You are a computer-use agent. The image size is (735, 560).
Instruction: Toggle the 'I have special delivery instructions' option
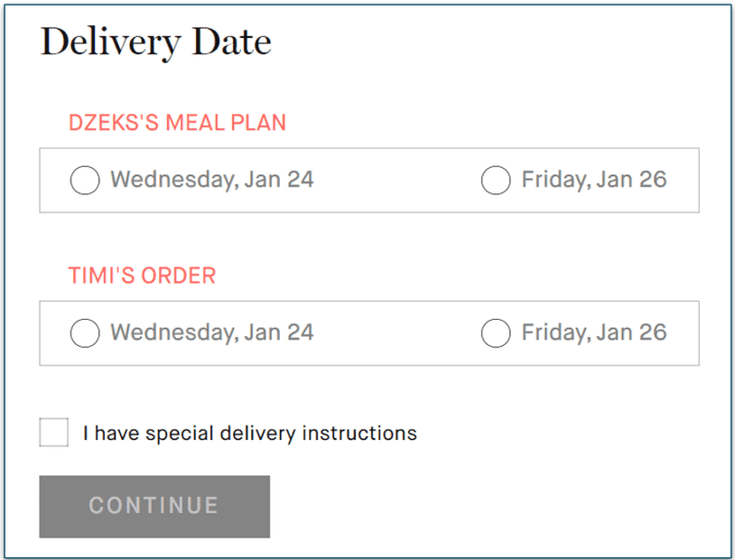52,432
